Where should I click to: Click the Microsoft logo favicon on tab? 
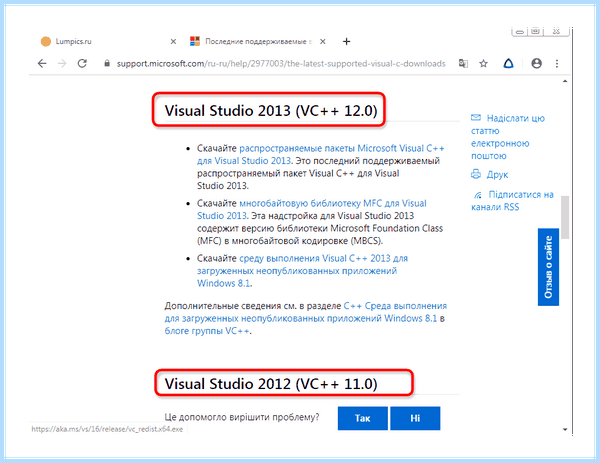click(195, 41)
